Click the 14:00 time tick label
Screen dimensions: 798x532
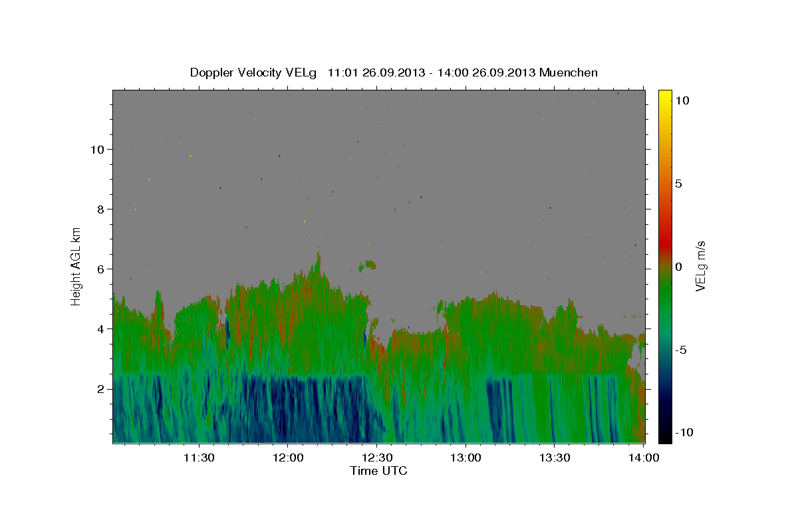coord(643,458)
